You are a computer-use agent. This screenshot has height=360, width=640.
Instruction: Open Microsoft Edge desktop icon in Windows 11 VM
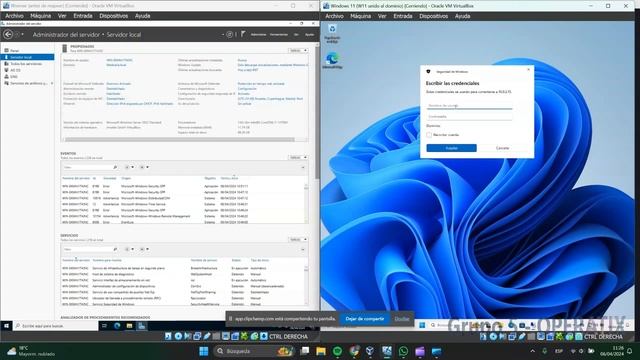point(332,60)
